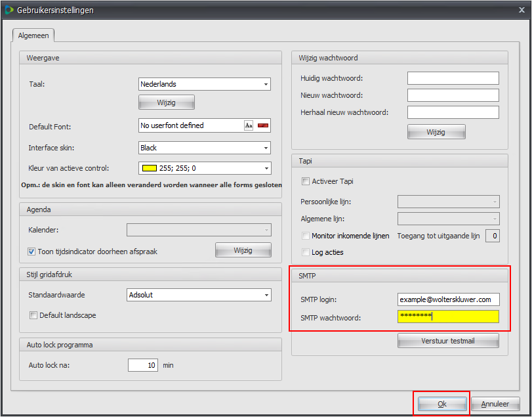This screenshot has height=417, width=532.
Task: Click Wijzig in Wijzig wachtwoord section
Action: (x=436, y=132)
